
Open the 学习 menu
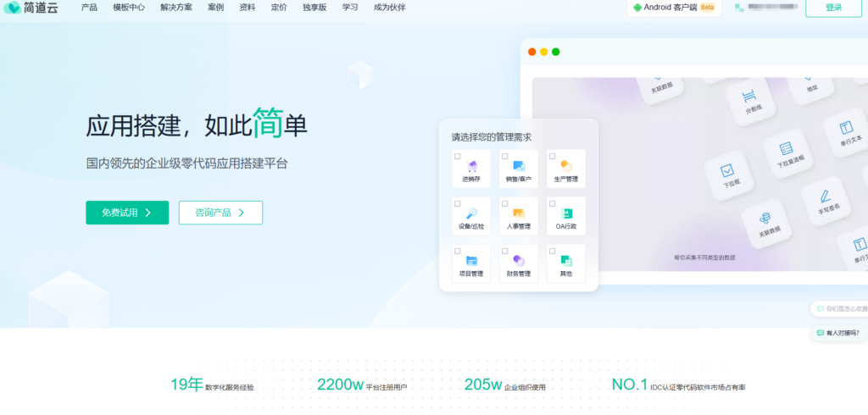[350, 8]
